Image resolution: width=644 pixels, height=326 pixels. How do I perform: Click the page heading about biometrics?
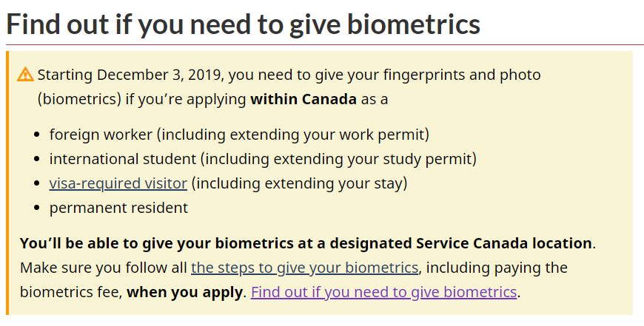point(243,24)
